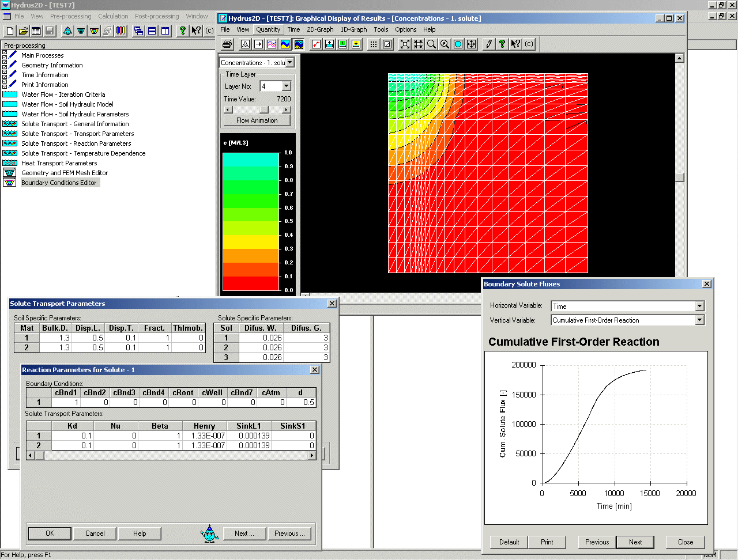Click Default in Boundary Solute Fluxes
Screen dimensions: 738x560
509,542
